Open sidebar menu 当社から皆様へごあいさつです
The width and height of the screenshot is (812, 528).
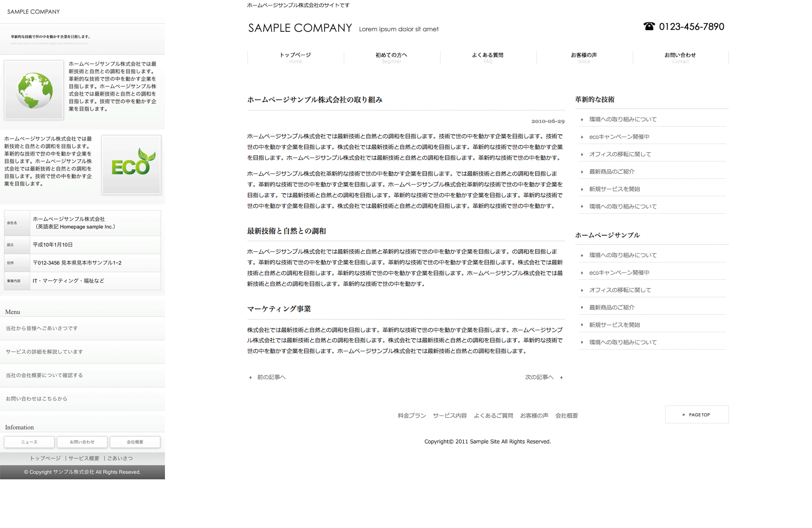(41, 329)
